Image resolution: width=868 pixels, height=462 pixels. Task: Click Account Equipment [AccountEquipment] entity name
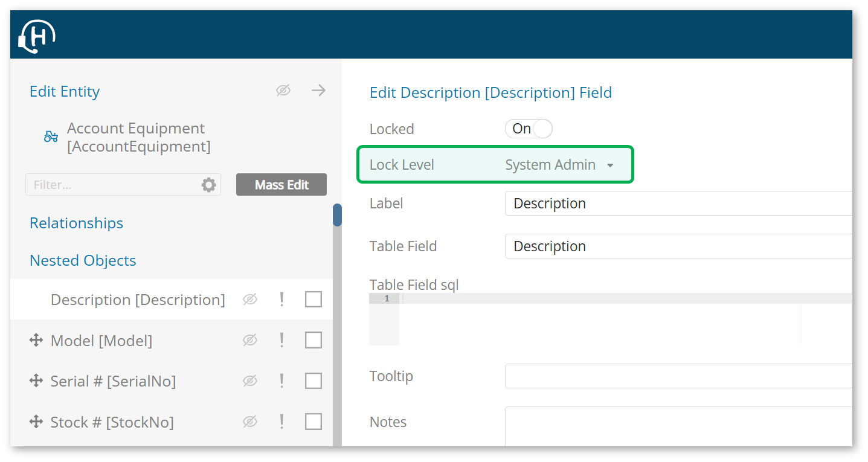pos(138,137)
